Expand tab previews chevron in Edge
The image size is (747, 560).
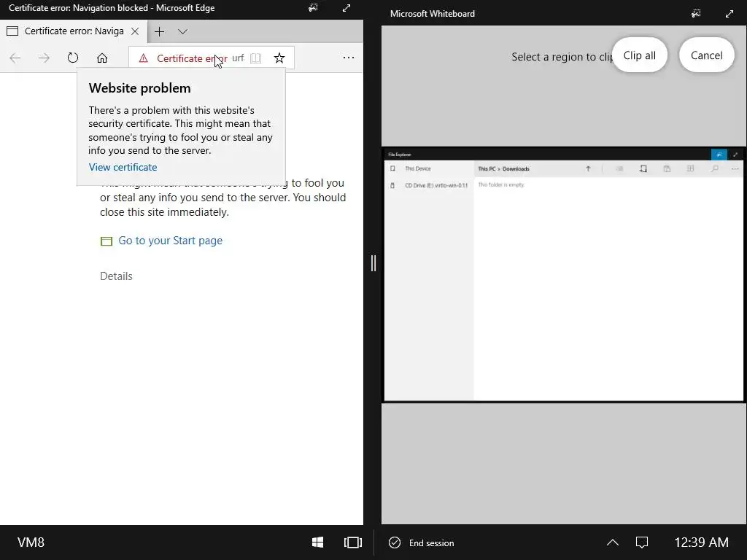(x=182, y=31)
